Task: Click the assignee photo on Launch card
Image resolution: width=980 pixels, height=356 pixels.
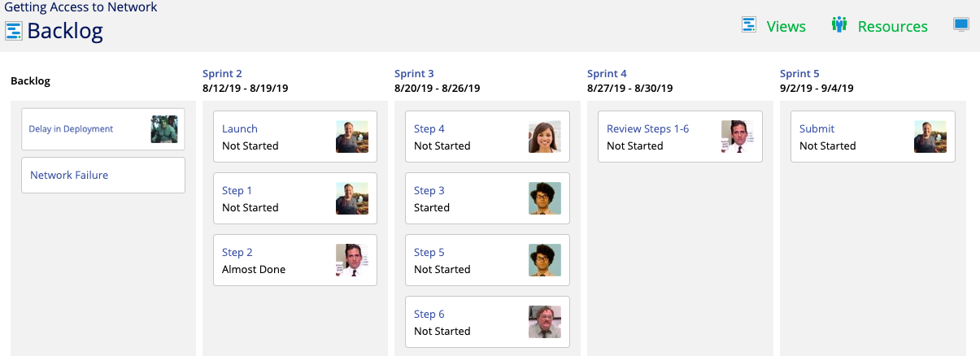Action: pos(352,137)
